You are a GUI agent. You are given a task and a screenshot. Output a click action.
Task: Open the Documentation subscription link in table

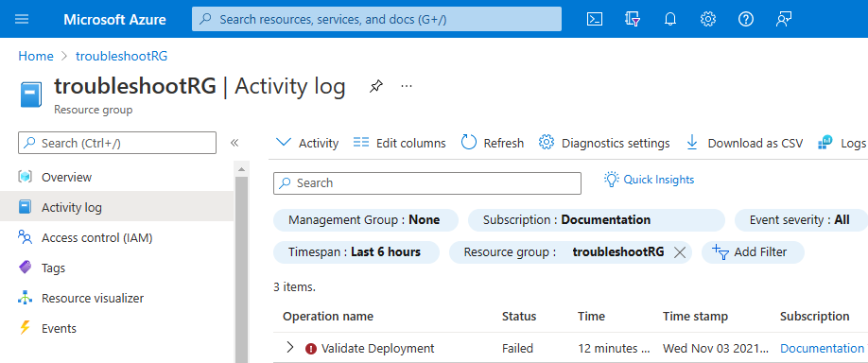pos(822,349)
